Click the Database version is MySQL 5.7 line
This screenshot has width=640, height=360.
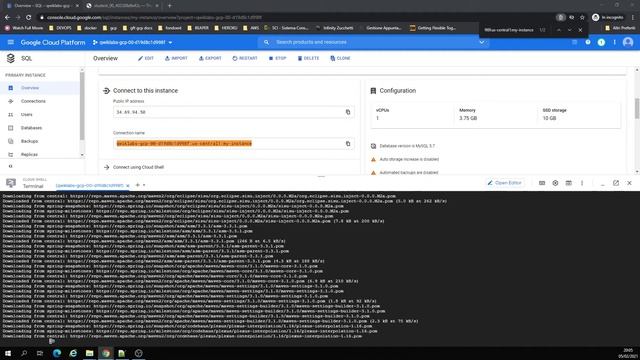tap(407, 146)
